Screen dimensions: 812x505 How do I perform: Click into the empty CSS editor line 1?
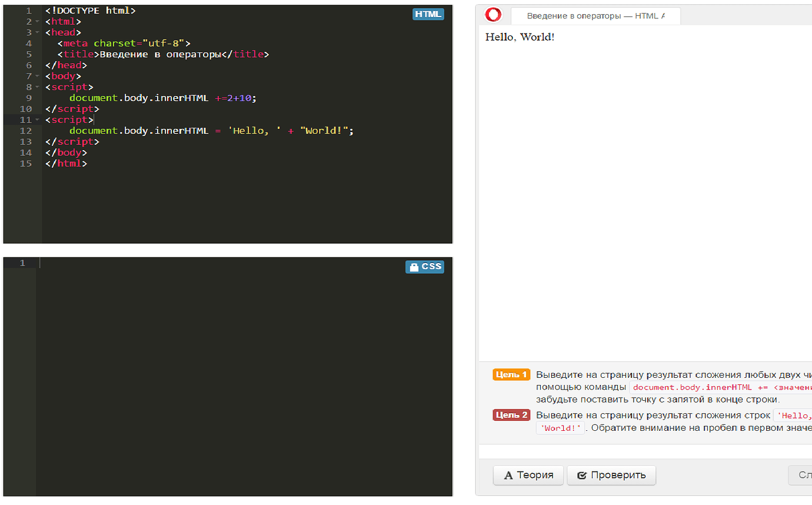(x=235, y=263)
